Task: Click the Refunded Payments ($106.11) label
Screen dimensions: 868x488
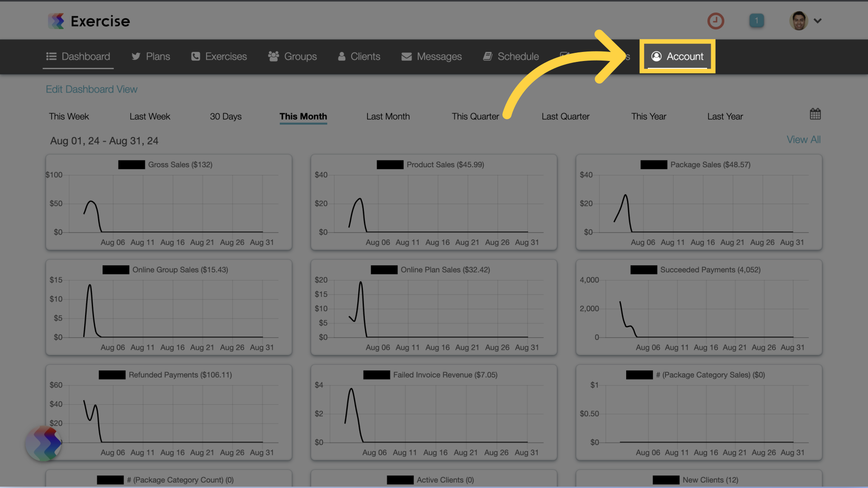Action: [x=180, y=375]
